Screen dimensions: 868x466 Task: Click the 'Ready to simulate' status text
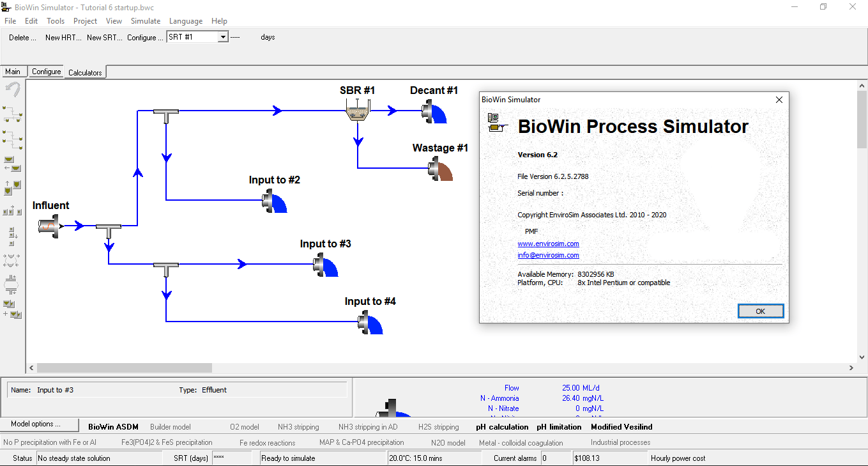(288, 458)
